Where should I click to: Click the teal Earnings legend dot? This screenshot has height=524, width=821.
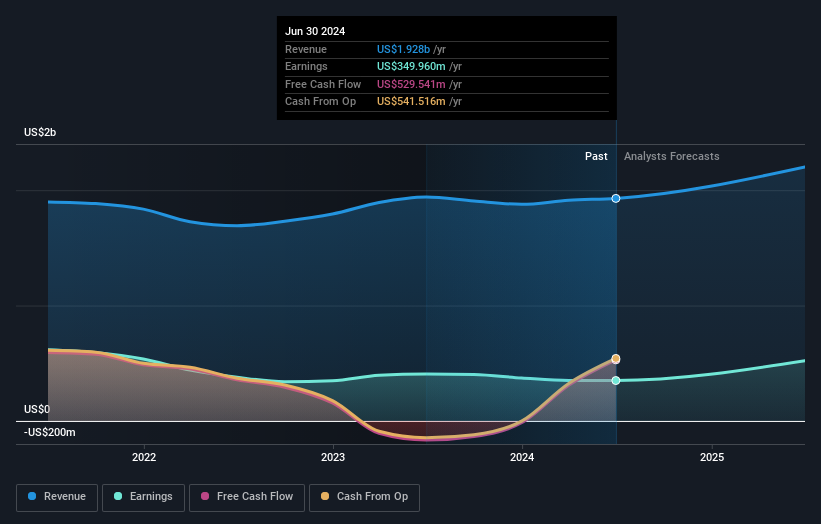[x=118, y=496]
